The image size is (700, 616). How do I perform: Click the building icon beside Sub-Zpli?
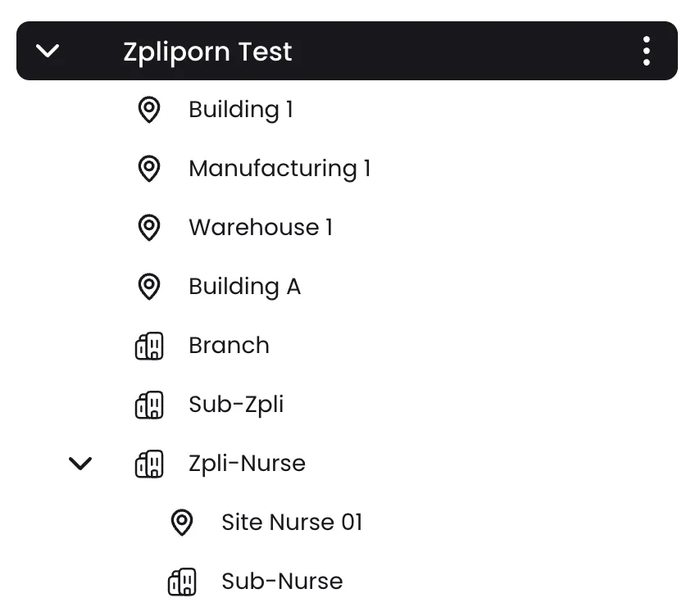pyautogui.click(x=148, y=405)
